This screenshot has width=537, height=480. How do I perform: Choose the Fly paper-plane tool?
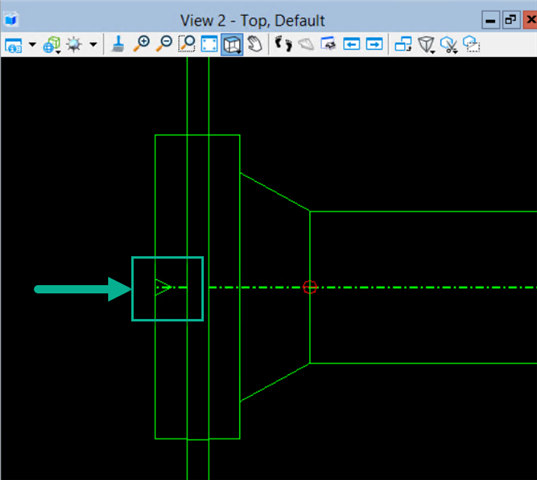306,44
